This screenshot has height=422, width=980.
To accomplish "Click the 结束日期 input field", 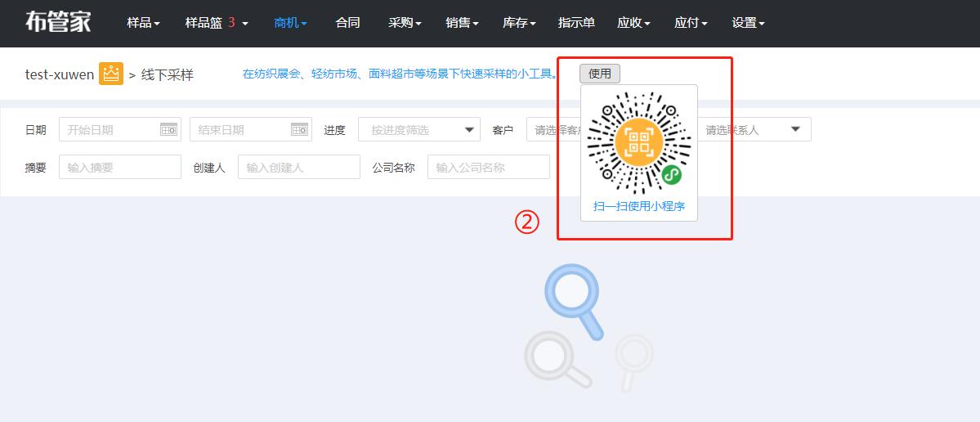I will 251,129.
